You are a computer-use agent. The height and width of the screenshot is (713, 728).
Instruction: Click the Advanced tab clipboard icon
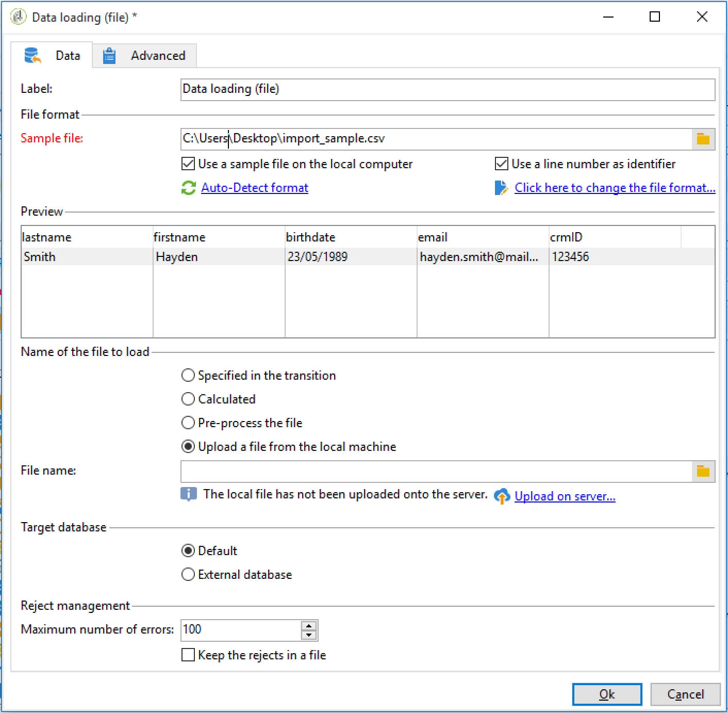point(109,55)
